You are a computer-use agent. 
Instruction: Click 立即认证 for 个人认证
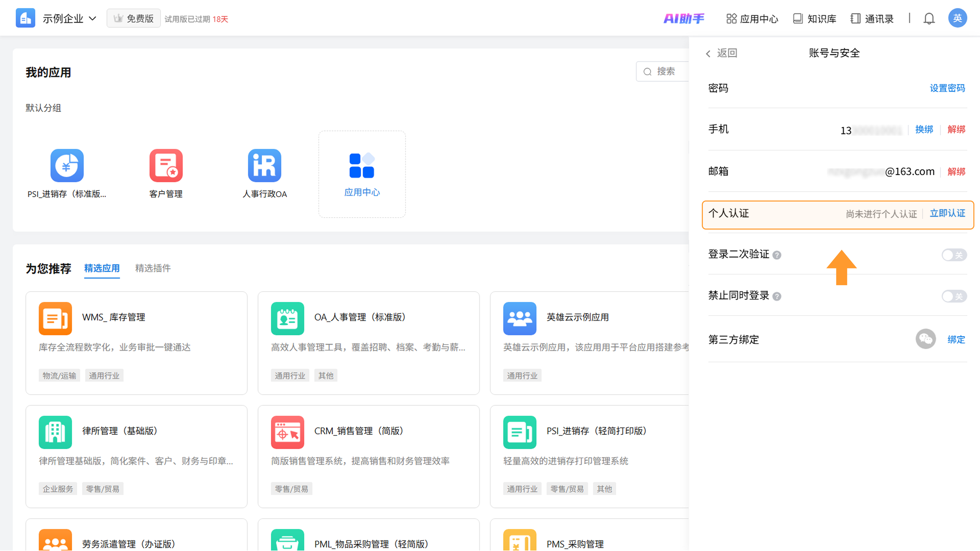click(x=947, y=213)
